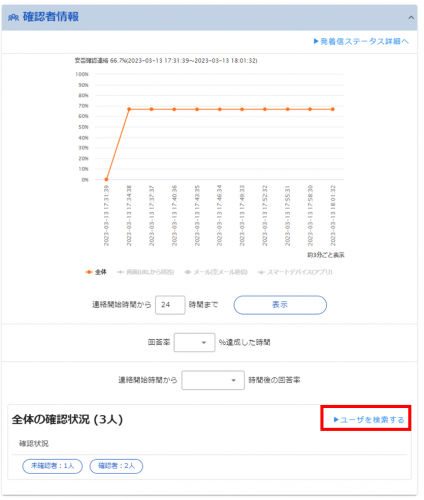The width and height of the screenshot is (424, 500).
Task: Collapse the 確認者情報 panel with the chevron
Action: [411, 17]
